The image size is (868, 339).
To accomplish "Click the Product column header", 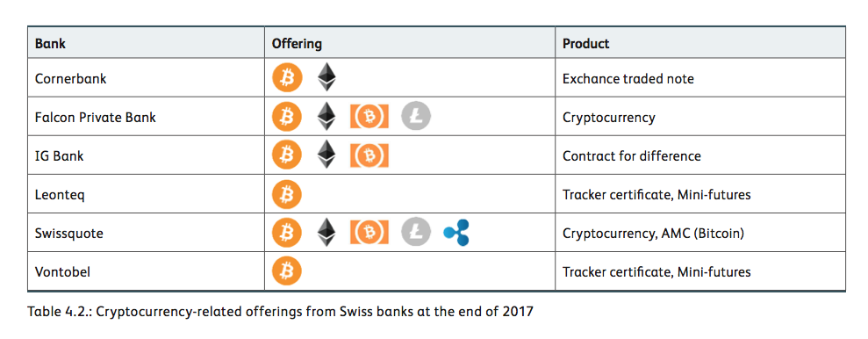I will click(585, 43).
